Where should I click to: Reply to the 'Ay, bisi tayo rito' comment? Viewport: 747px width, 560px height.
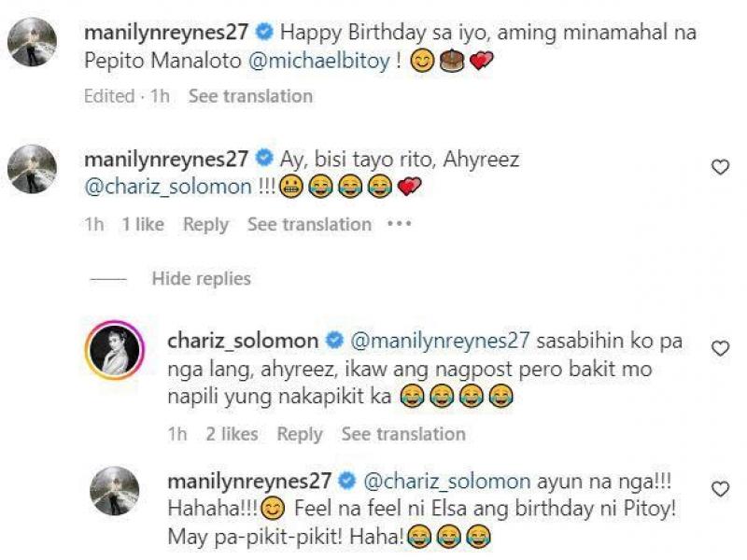point(205,224)
